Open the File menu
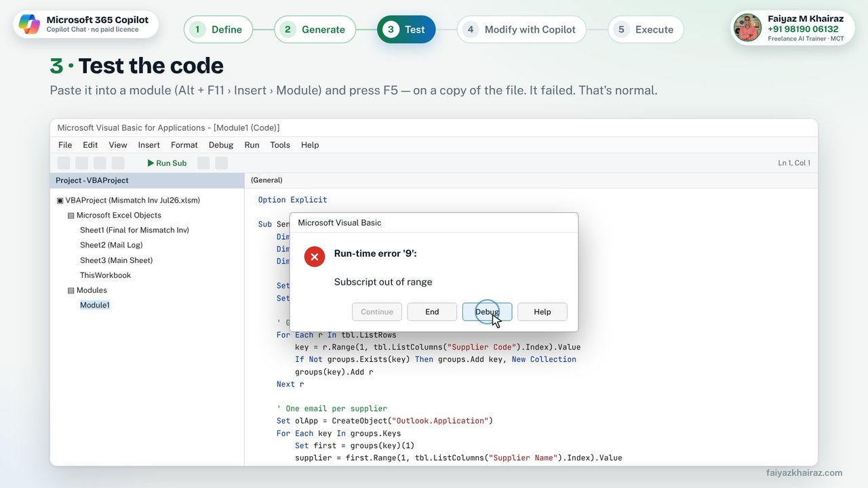This screenshot has height=488, width=868. [65, 145]
